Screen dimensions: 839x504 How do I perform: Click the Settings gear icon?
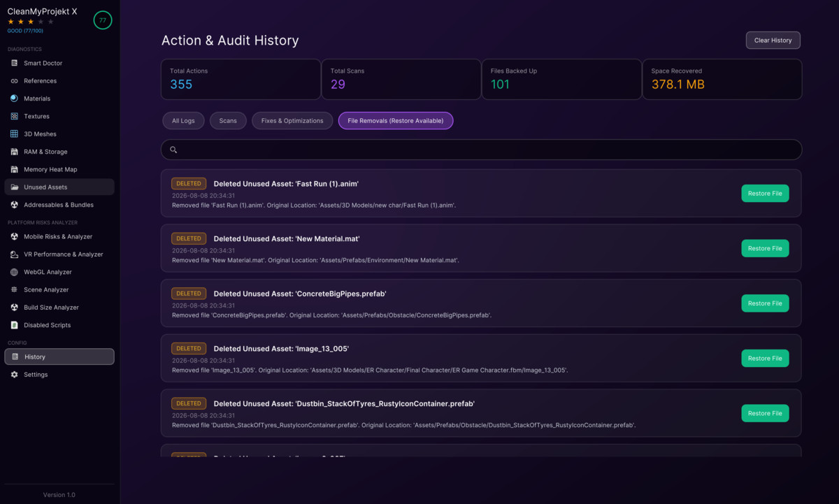tap(15, 375)
